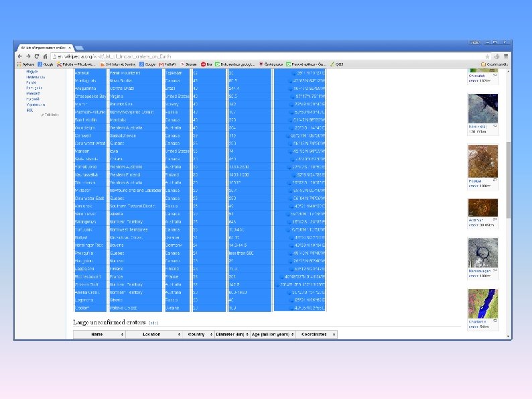Open the globe extension icon in toolbar

pos(496,56)
